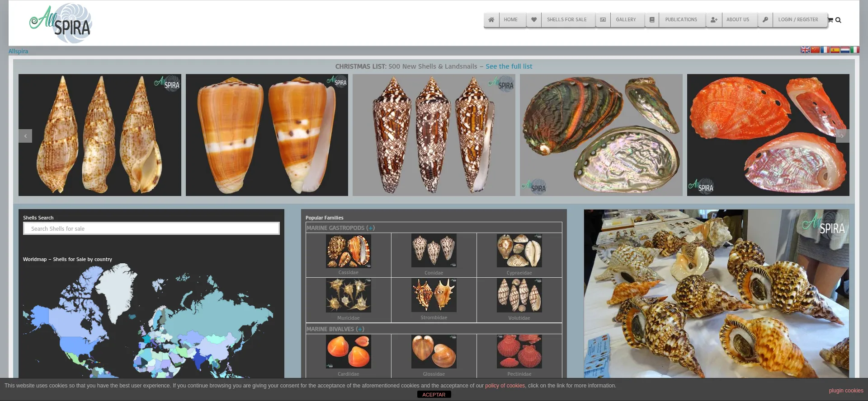Accept cookies with the ACEPTAR button

tap(434, 395)
